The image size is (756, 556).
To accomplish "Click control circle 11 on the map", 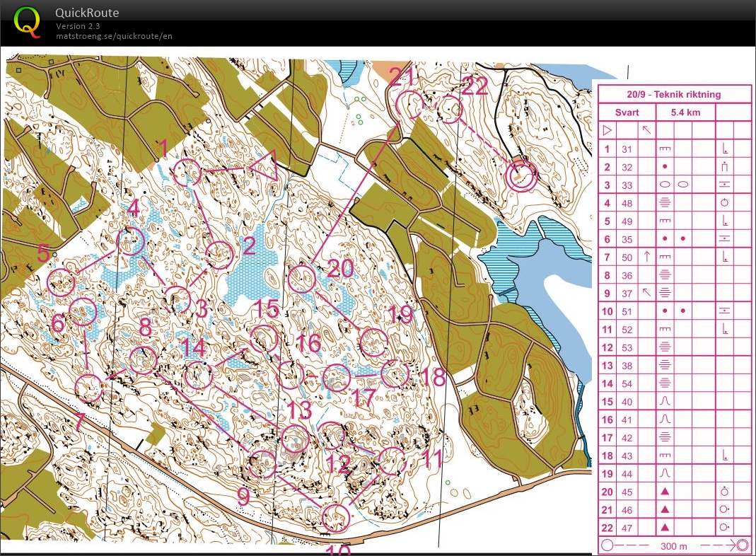I will pyautogui.click(x=392, y=461).
